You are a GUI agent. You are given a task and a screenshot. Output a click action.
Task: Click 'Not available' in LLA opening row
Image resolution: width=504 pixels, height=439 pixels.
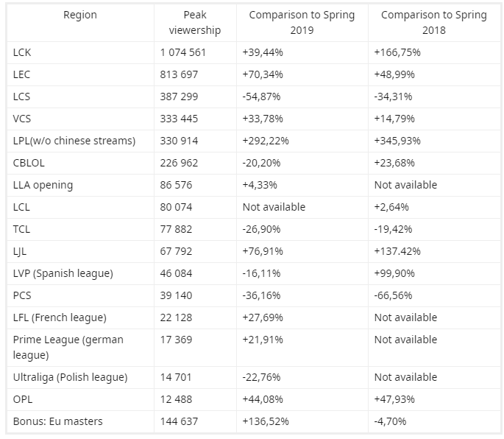[405, 185]
